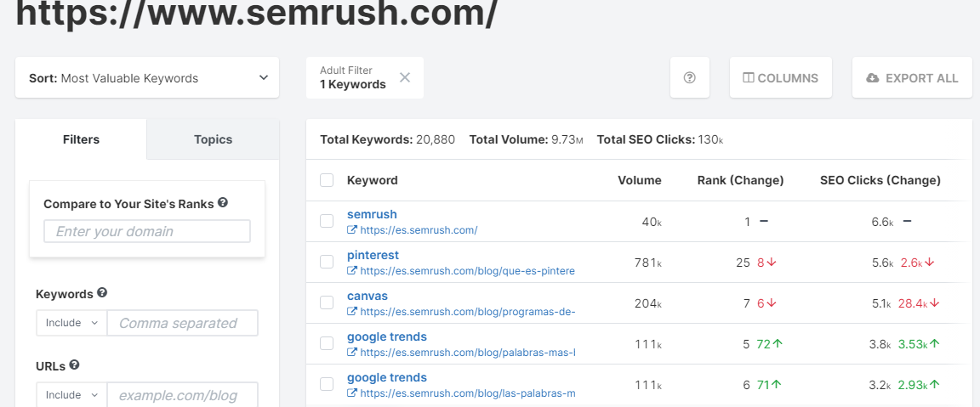Click the cloud download icon in EXPORT ALL
This screenshot has width=980, height=407.
(x=873, y=78)
